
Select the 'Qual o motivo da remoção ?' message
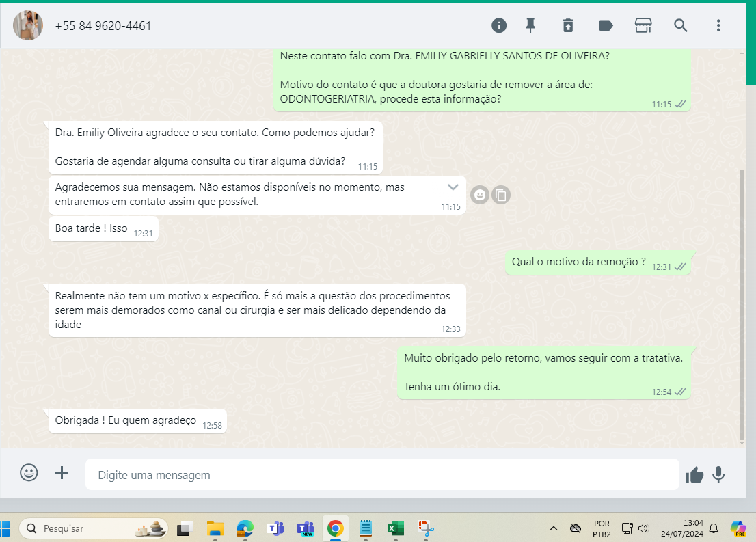pyautogui.click(x=598, y=262)
